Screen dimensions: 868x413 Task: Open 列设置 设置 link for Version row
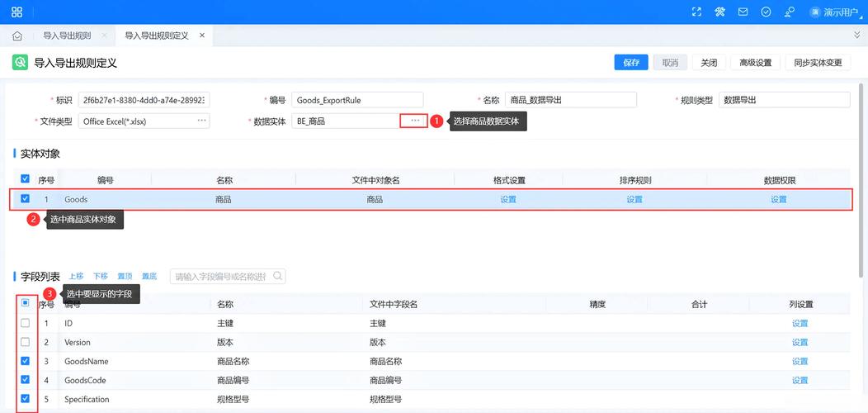click(800, 343)
